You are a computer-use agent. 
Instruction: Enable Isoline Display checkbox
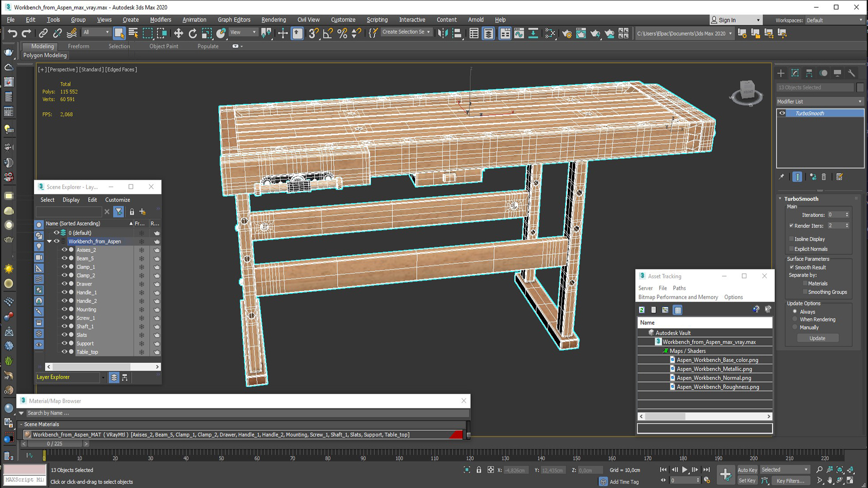(792, 239)
